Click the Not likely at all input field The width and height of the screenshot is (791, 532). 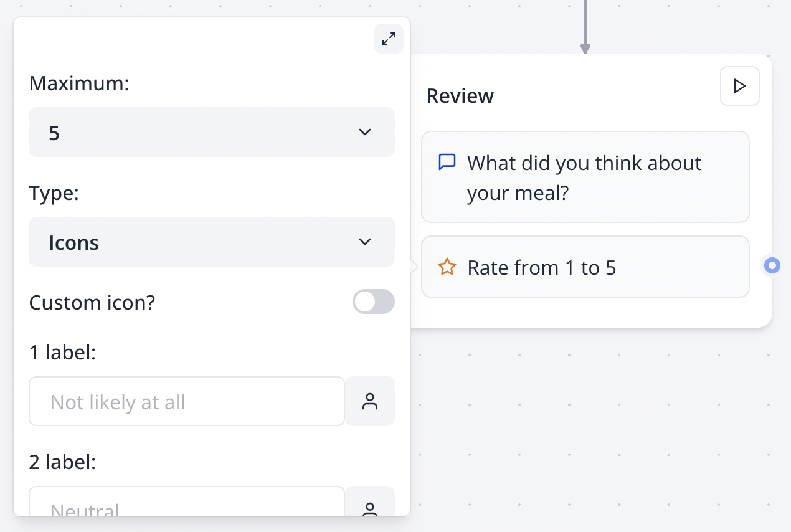(186, 401)
